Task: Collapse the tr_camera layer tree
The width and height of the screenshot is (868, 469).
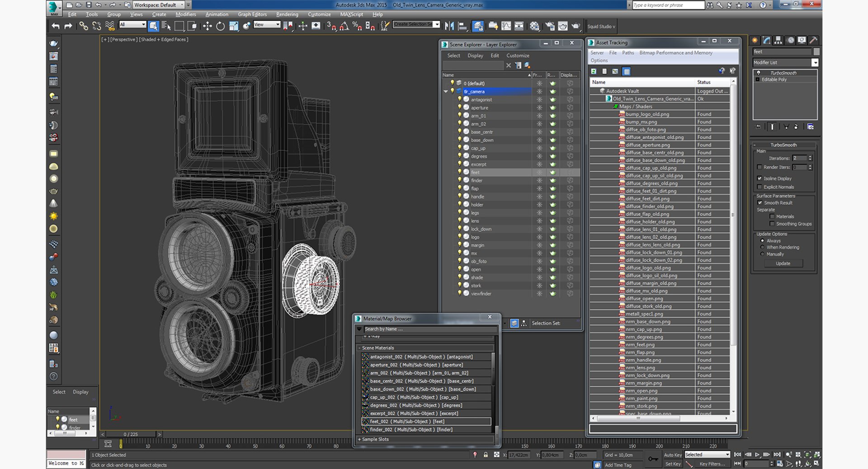Action: click(x=446, y=91)
